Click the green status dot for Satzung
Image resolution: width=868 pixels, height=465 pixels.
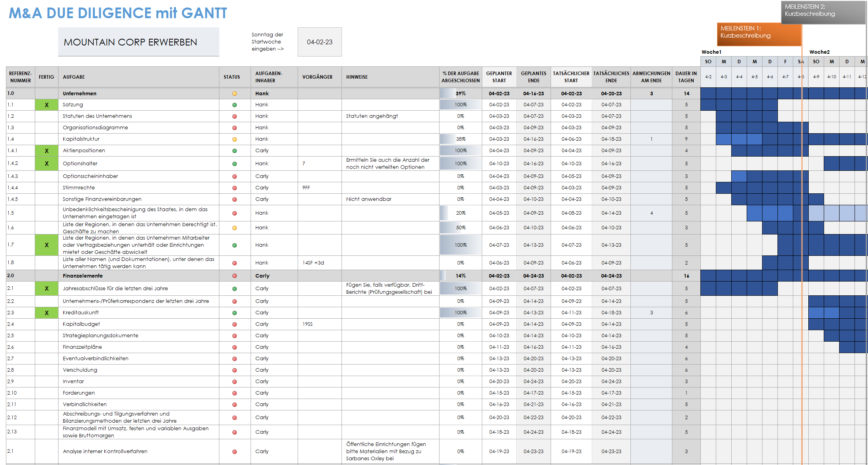234,105
